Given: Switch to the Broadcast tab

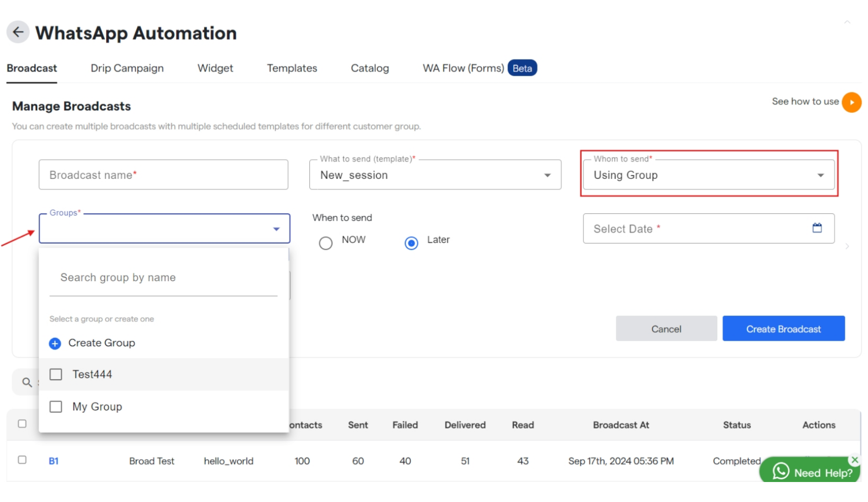Looking at the screenshot, I should pos(32,68).
